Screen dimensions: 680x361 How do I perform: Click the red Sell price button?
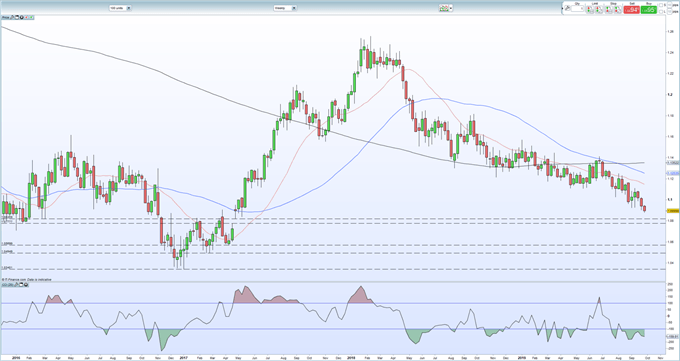pos(631,10)
